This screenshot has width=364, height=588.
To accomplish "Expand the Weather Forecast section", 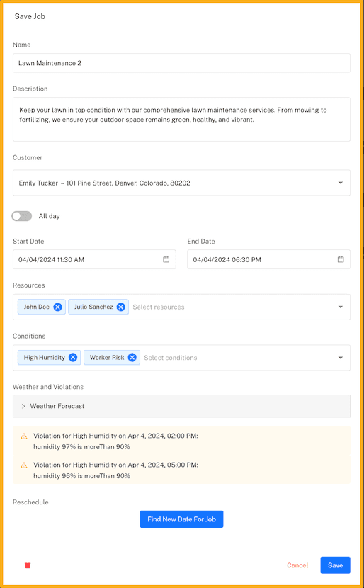I will [181, 406].
